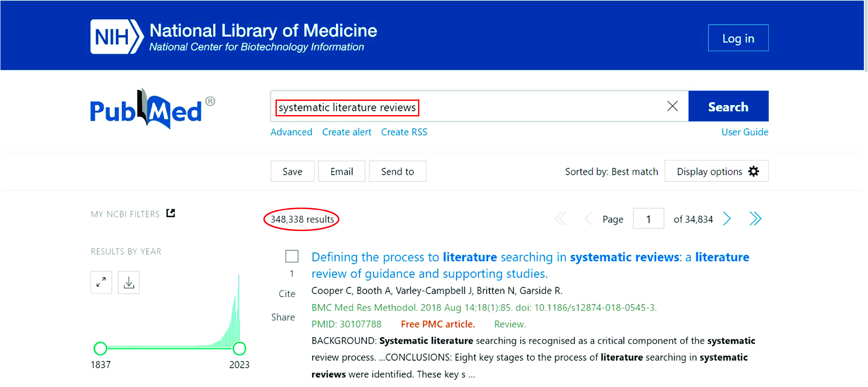Click the 'Free PMC article.' label
This screenshot has height=387, width=868.
point(438,324)
